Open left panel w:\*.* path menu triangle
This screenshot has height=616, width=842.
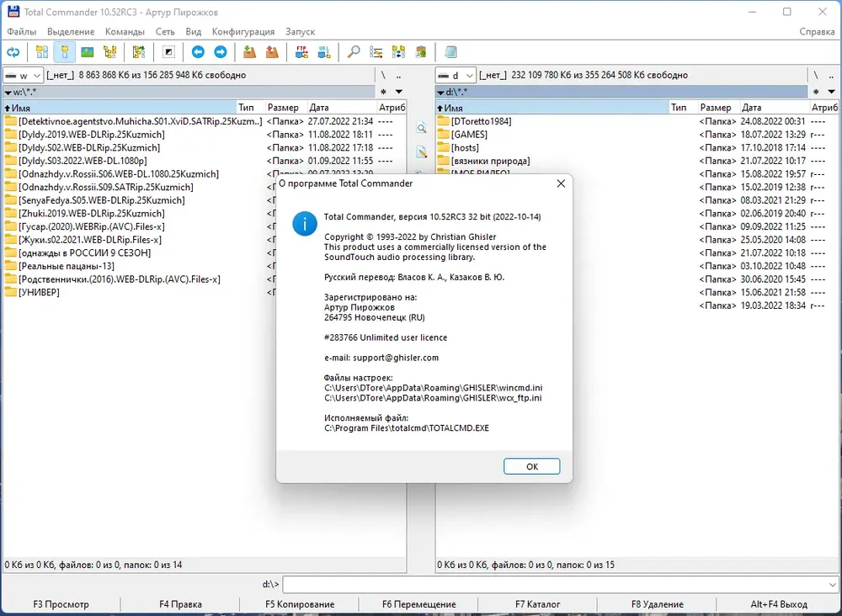pos(8,93)
